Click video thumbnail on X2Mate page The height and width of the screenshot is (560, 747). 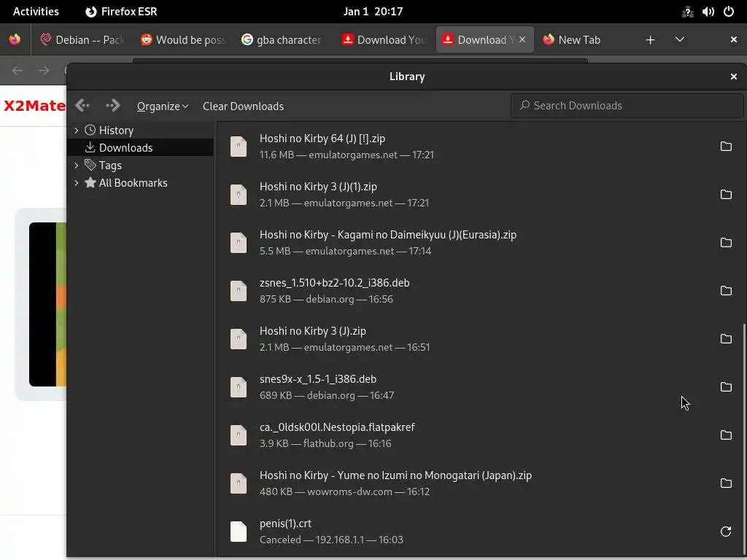point(47,304)
